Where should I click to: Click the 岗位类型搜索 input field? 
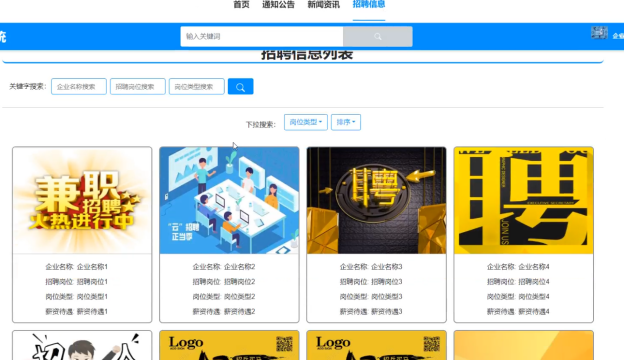tap(197, 87)
